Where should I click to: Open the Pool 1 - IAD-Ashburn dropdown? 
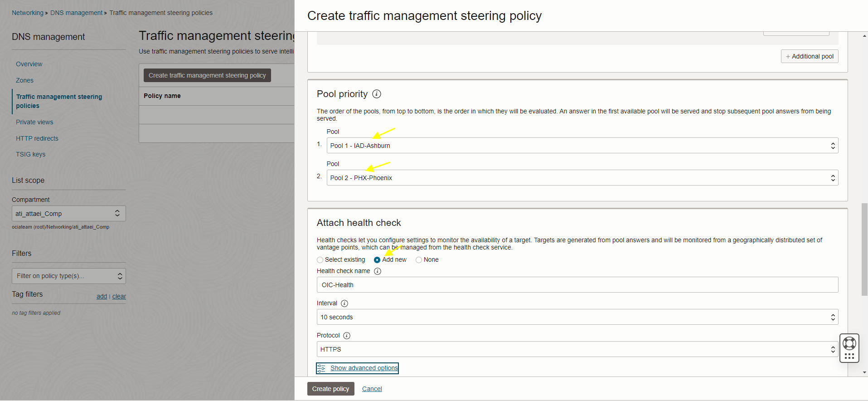(582, 146)
